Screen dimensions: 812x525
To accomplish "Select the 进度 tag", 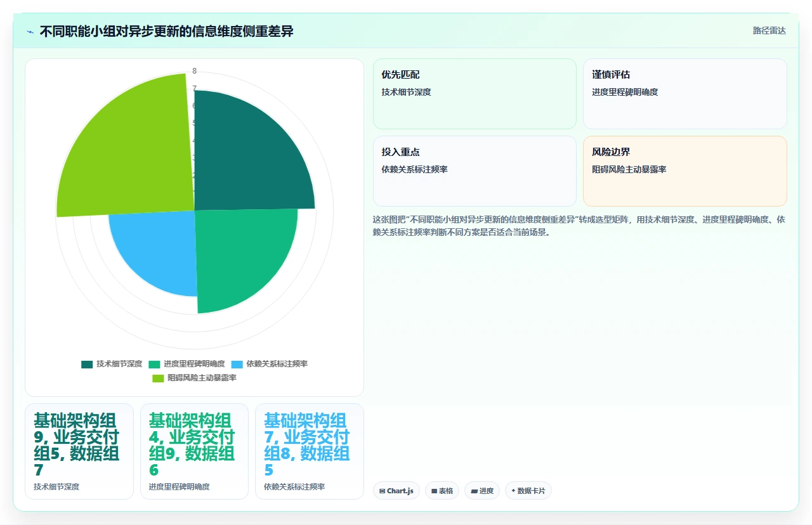I will [x=482, y=491].
